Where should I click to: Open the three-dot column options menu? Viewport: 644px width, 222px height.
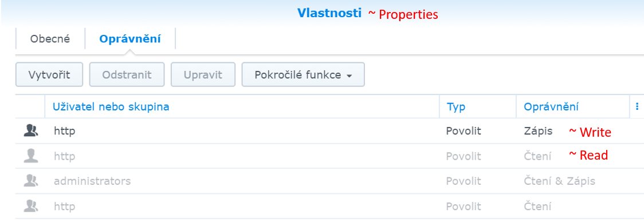tap(637, 106)
